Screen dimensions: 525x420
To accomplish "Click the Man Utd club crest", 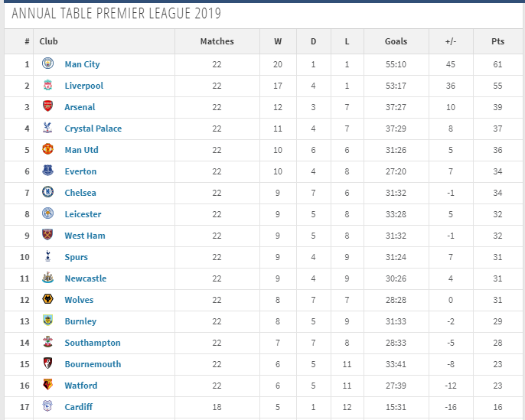I will (x=48, y=149).
